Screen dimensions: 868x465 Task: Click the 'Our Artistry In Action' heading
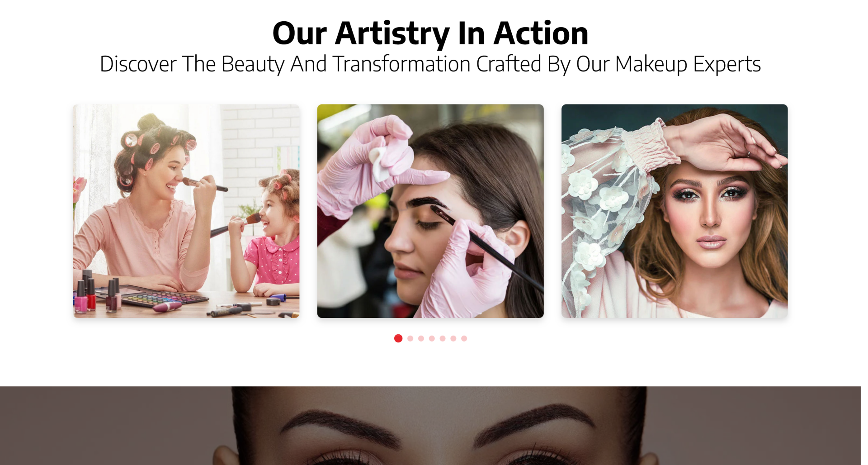430,33
